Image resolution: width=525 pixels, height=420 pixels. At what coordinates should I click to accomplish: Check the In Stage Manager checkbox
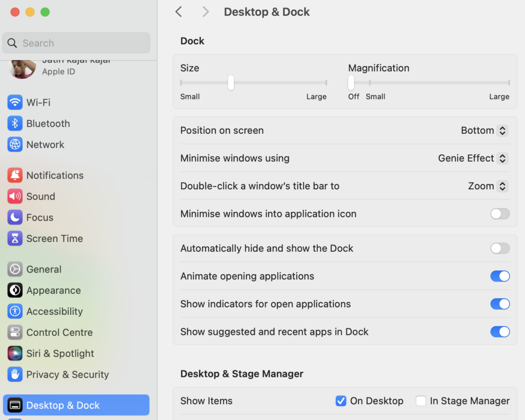(421, 401)
